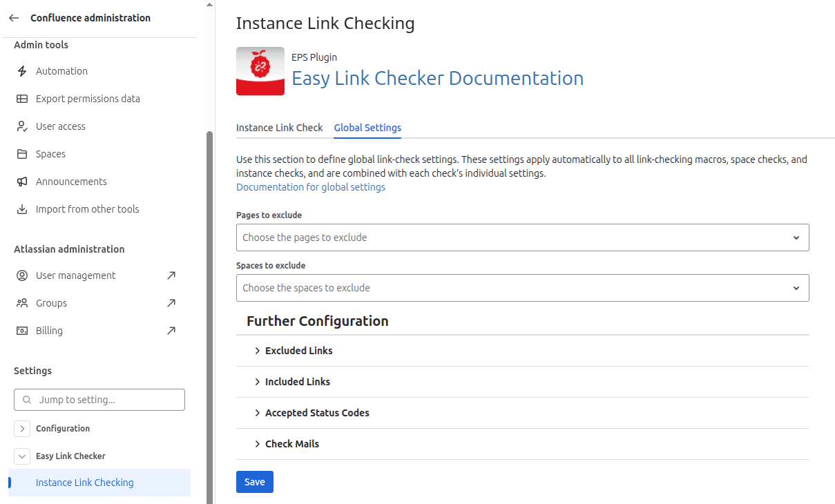This screenshot has height=504, width=835.
Task: Click the User access person icon
Action: 22,126
